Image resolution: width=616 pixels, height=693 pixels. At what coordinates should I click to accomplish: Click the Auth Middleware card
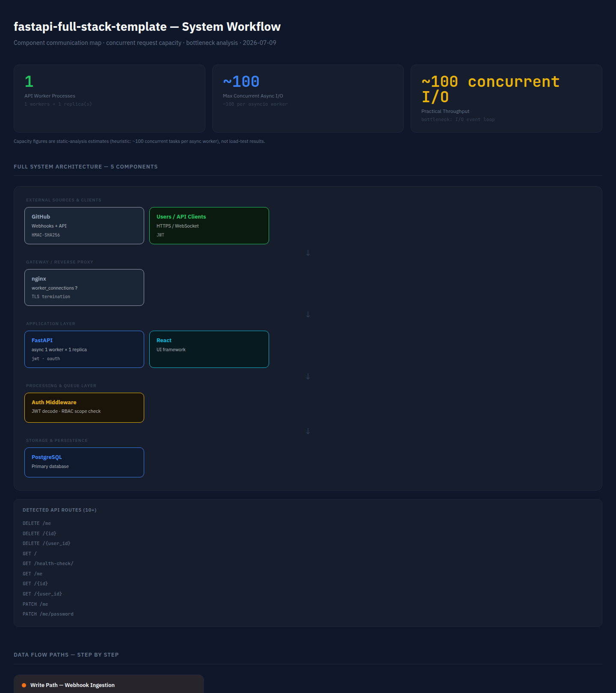coord(84,408)
